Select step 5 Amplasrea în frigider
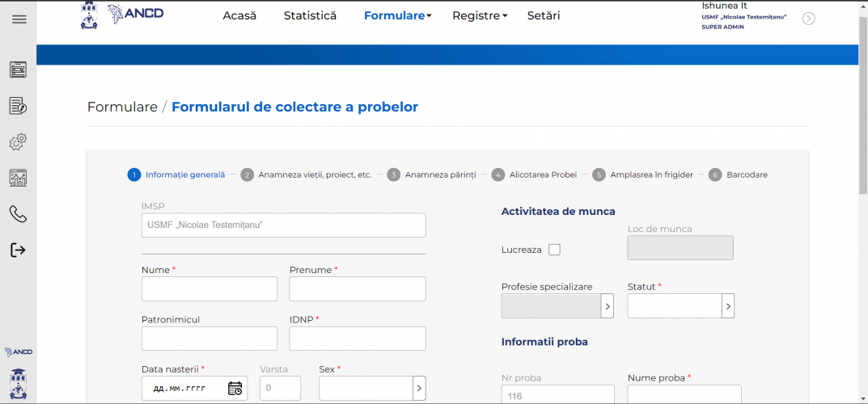Viewport: 868px width, 404px height. (642, 175)
